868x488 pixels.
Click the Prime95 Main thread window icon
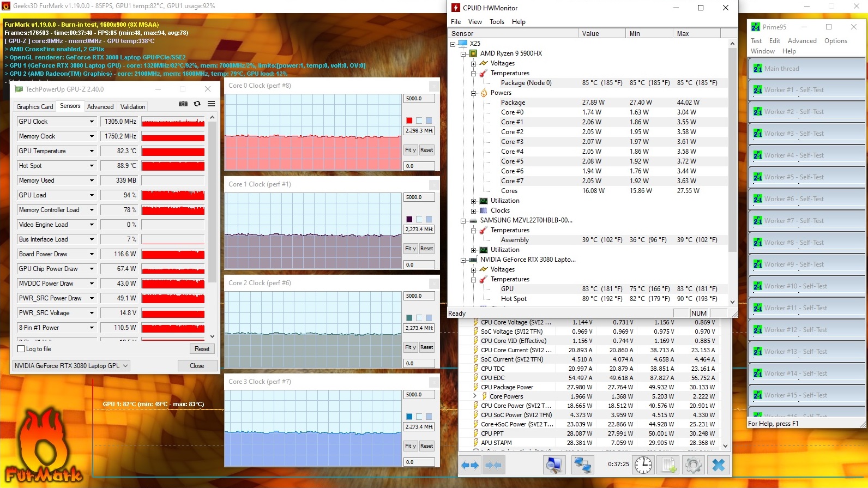(x=757, y=69)
